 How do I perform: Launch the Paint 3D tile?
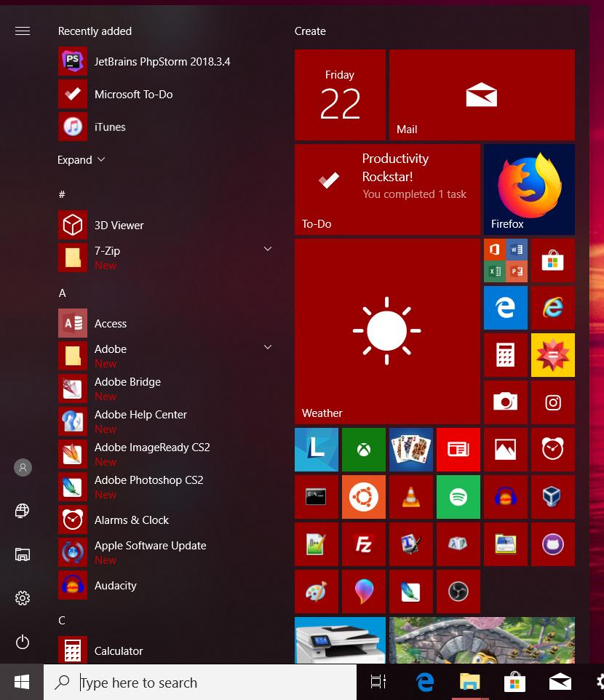pos(363,592)
